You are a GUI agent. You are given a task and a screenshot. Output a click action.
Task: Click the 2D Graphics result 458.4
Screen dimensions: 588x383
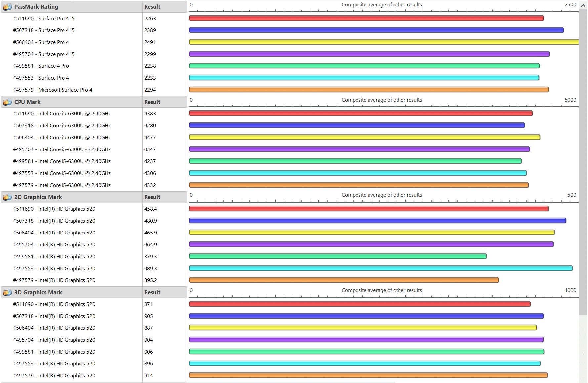click(x=150, y=209)
